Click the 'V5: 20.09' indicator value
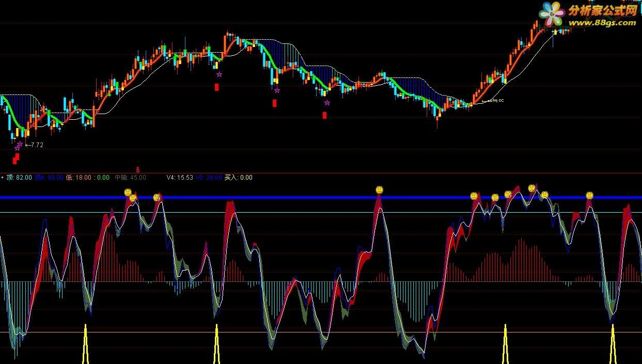Screen dimensions: 642x364 [209, 178]
